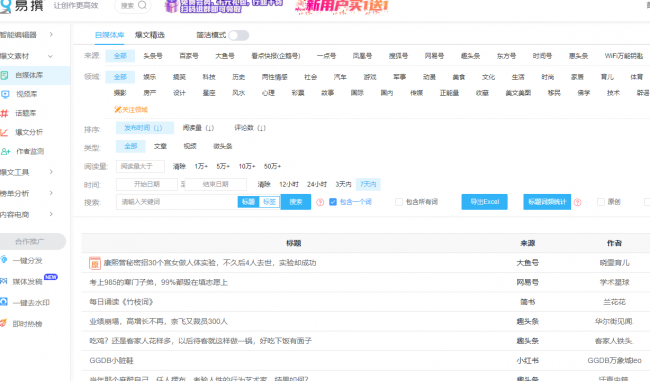This screenshot has height=381, width=650.
Task: Open 作者监测 author monitoring page
Action: (x=30, y=151)
